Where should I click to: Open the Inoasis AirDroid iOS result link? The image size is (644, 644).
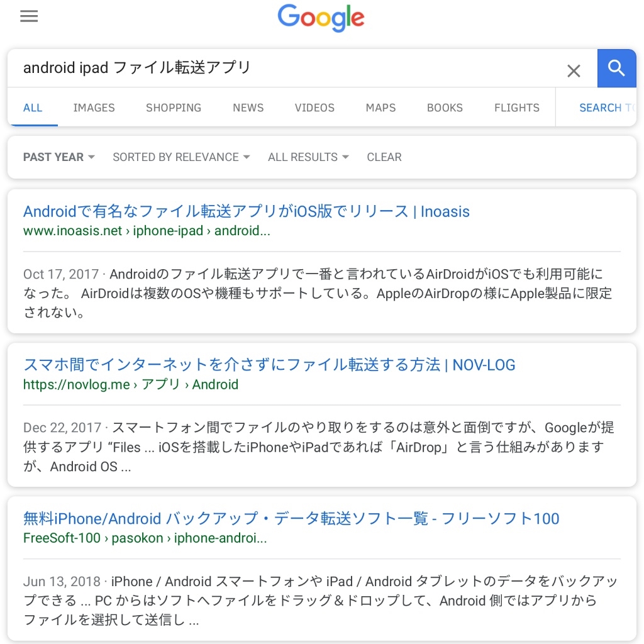click(x=247, y=211)
